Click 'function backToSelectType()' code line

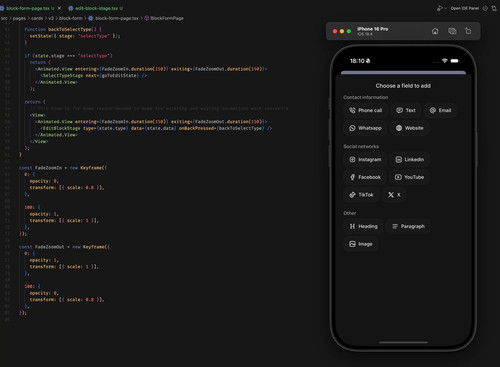tap(63, 29)
